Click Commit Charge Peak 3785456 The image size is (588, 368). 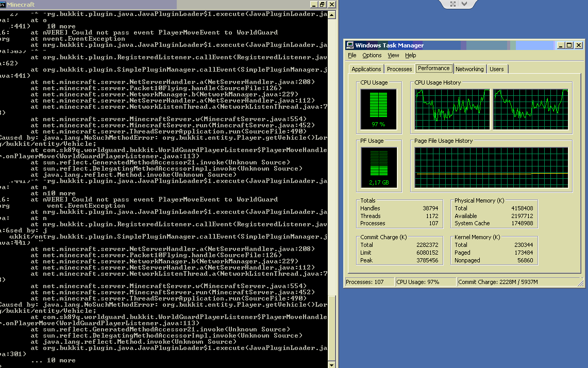[427, 260]
